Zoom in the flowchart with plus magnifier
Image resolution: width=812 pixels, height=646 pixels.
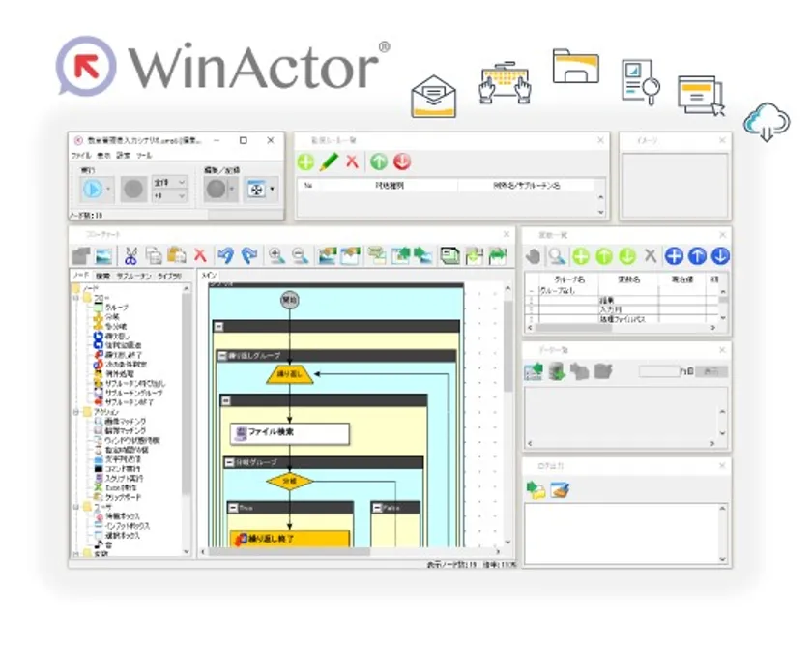276,255
